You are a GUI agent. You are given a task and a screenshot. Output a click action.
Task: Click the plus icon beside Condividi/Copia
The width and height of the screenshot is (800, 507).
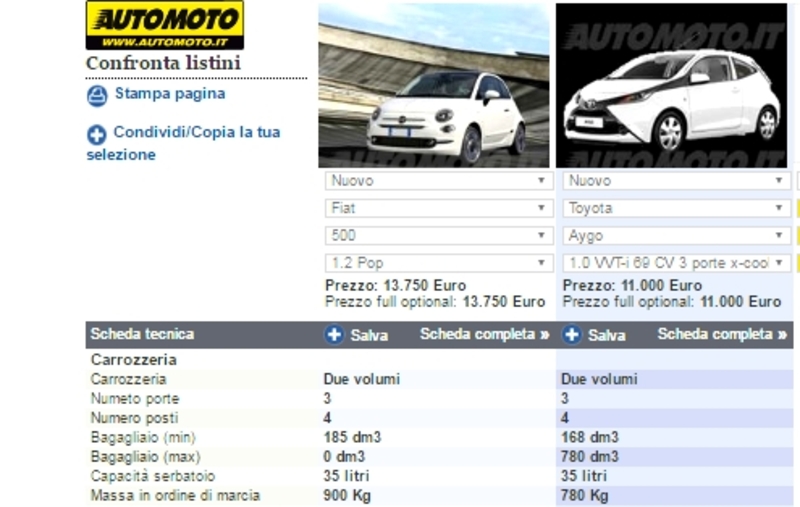96,135
